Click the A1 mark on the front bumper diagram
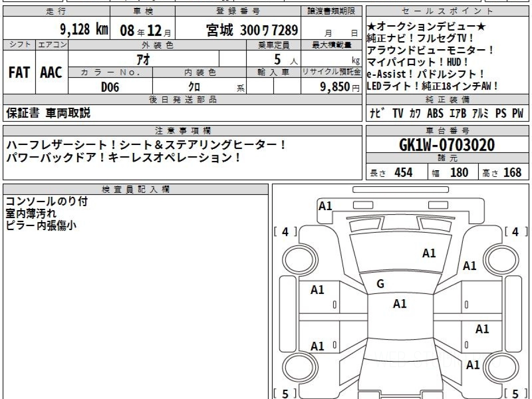 tap(325, 206)
